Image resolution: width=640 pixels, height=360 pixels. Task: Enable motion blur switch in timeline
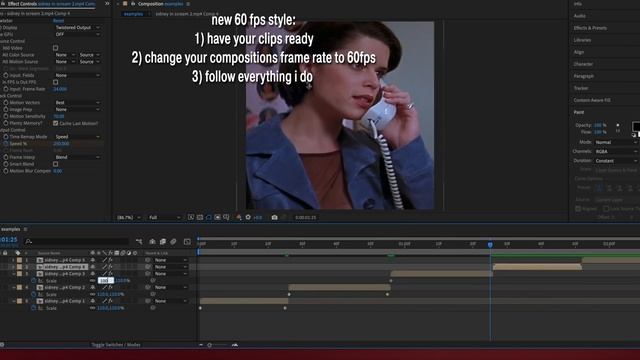(173, 242)
